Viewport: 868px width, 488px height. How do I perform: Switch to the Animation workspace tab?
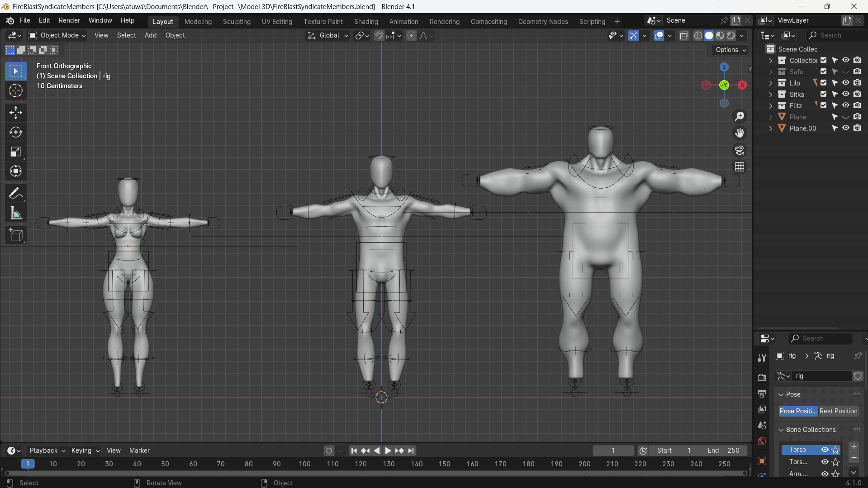coord(403,21)
